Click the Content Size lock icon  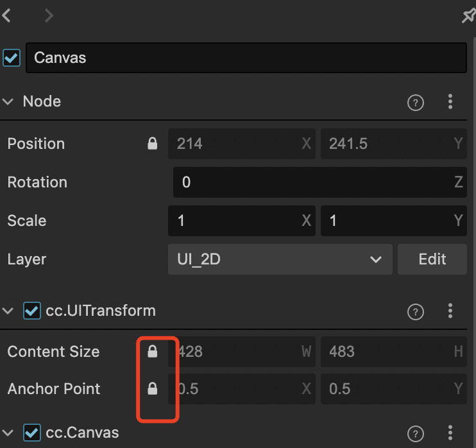coord(153,352)
